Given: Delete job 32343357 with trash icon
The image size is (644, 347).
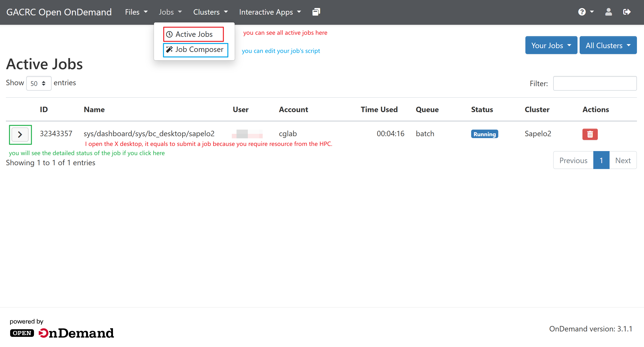Looking at the screenshot, I should pyautogui.click(x=590, y=134).
